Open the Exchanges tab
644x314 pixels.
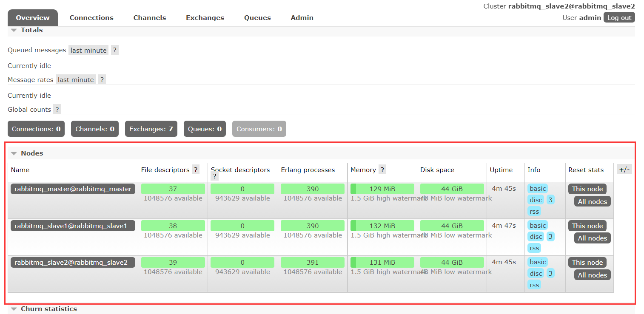click(205, 18)
